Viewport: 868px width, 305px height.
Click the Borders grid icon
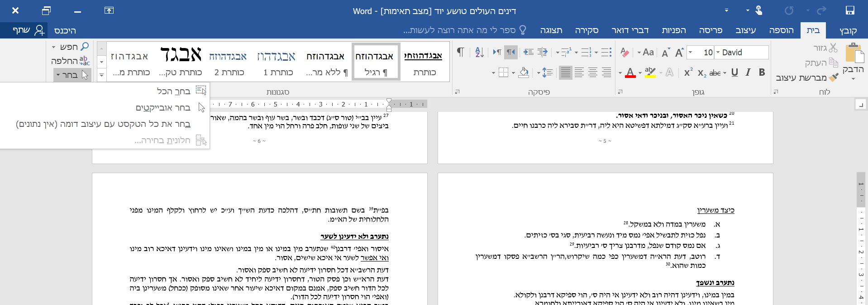[x=503, y=73]
